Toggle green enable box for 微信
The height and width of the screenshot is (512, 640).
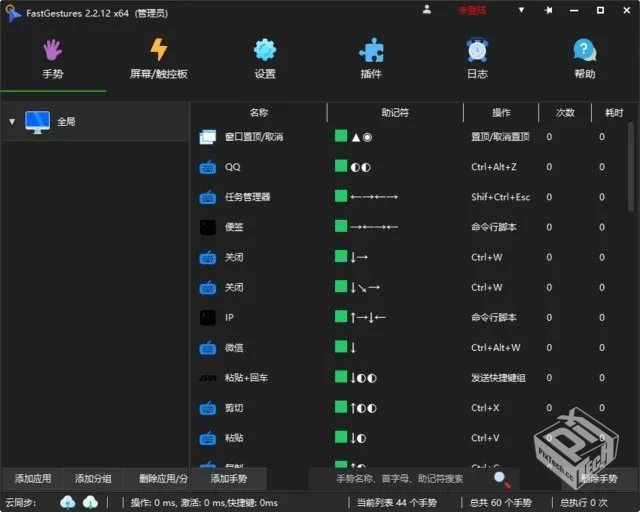coord(341,346)
